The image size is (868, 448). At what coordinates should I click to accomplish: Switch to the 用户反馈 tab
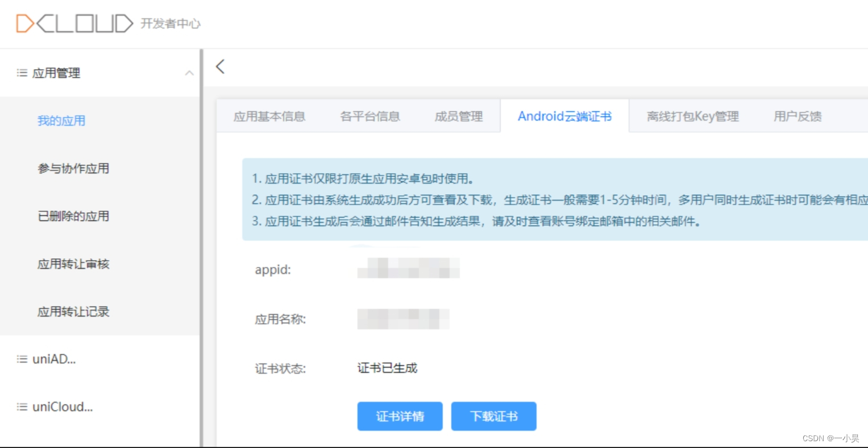coord(796,116)
